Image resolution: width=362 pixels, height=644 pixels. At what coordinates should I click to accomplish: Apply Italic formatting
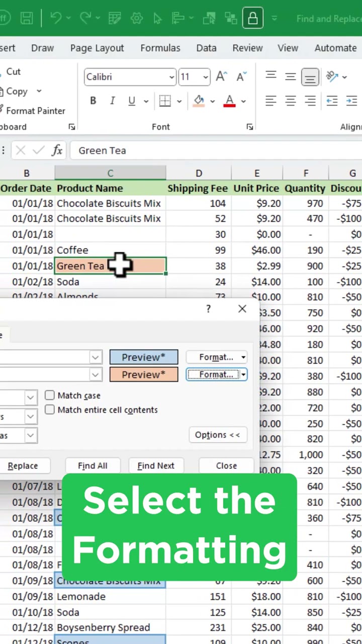112,101
